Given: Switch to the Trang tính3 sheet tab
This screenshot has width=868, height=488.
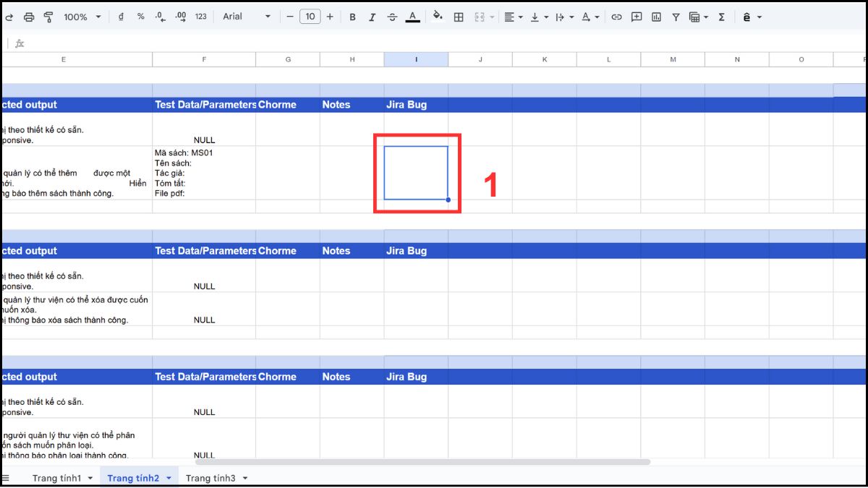Looking at the screenshot, I should [210, 478].
